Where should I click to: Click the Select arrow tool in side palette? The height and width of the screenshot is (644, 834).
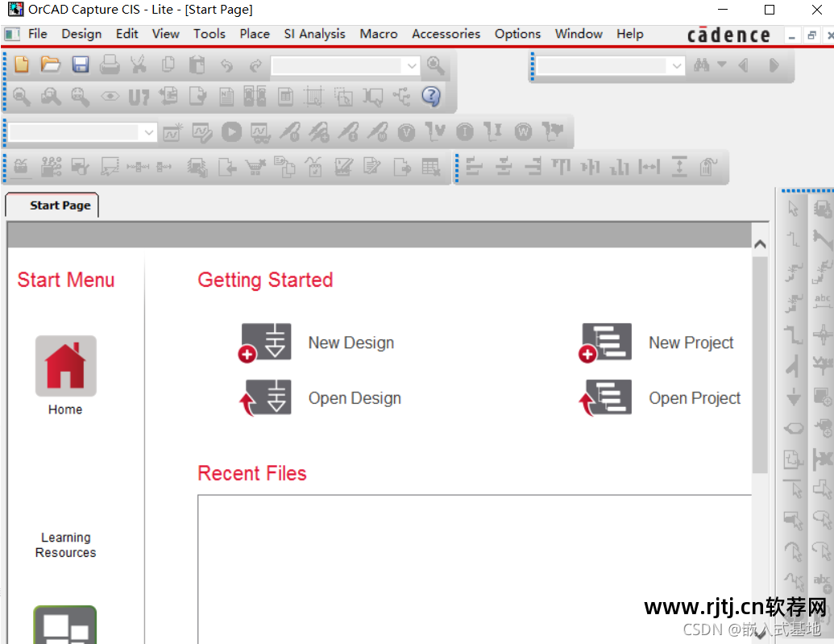[x=793, y=209]
